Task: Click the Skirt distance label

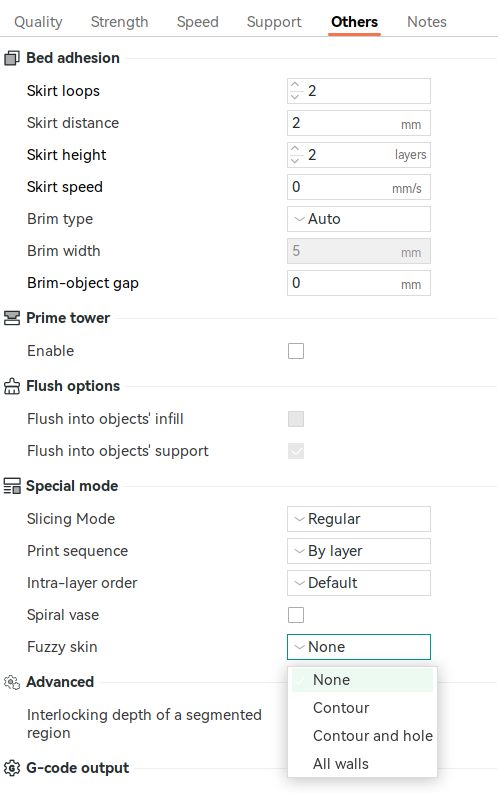Action: coord(73,123)
